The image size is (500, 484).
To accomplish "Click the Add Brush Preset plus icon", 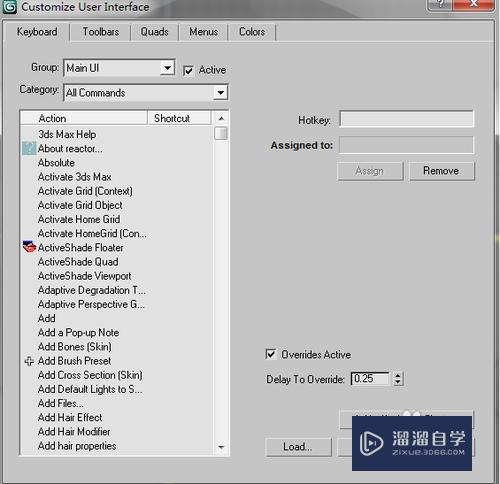I will (29, 361).
